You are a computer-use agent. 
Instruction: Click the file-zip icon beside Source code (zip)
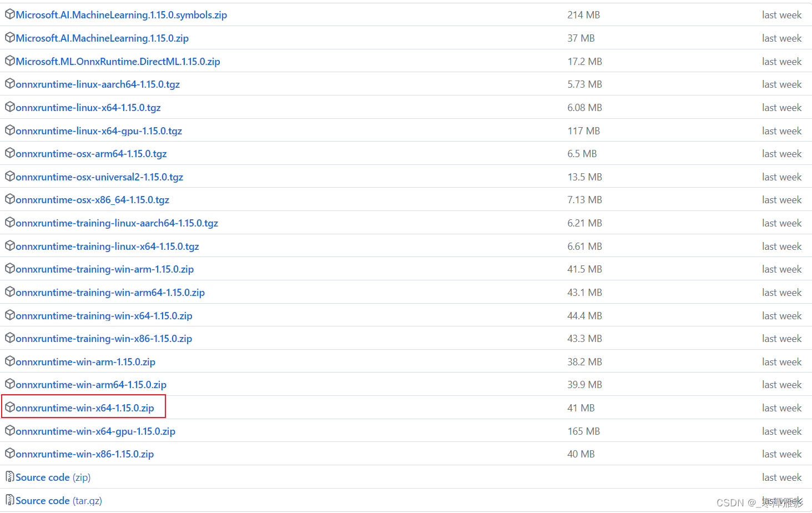tap(10, 476)
